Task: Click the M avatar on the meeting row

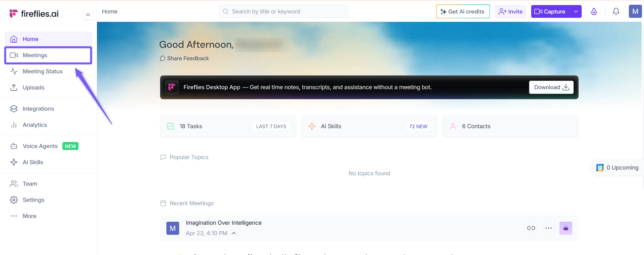Action: [173, 228]
